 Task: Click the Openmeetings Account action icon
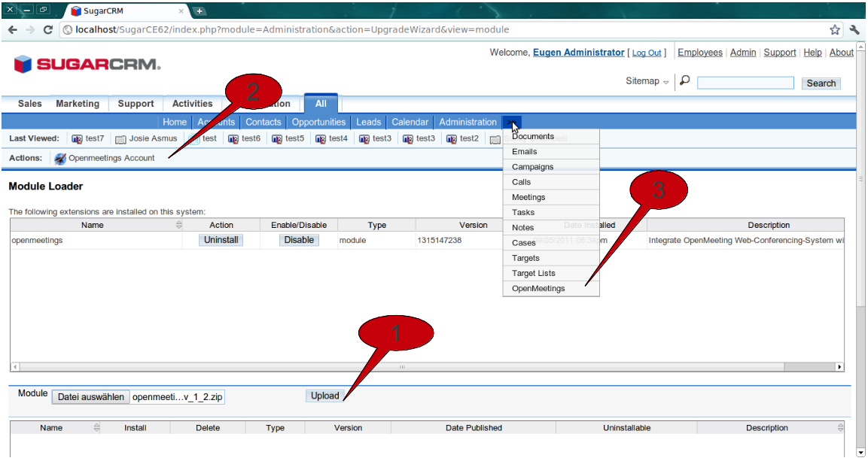(60, 158)
